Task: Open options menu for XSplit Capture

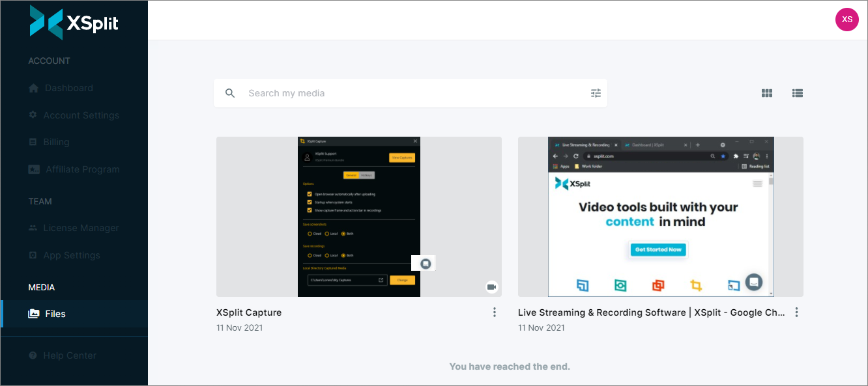Action: pos(495,312)
